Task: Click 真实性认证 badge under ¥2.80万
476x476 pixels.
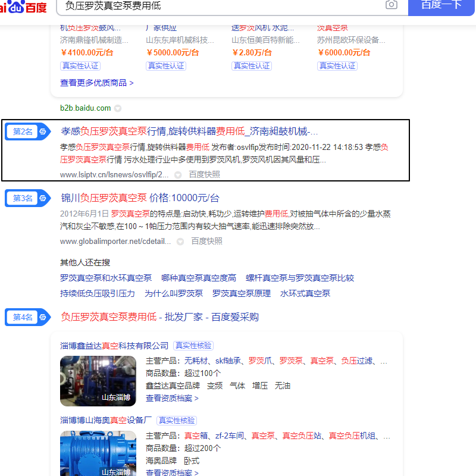Action: tap(252, 66)
